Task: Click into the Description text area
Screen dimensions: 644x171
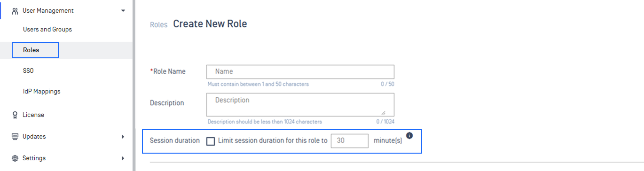Action: coord(300,104)
